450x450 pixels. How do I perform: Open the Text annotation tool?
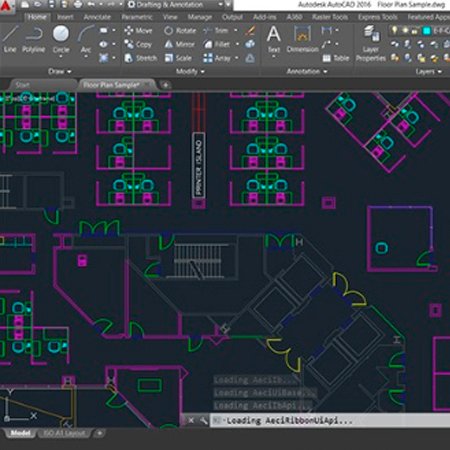(x=274, y=39)
